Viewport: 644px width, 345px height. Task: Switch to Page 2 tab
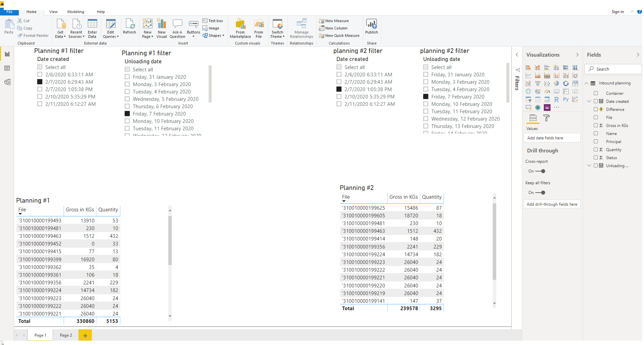(66, 335)
